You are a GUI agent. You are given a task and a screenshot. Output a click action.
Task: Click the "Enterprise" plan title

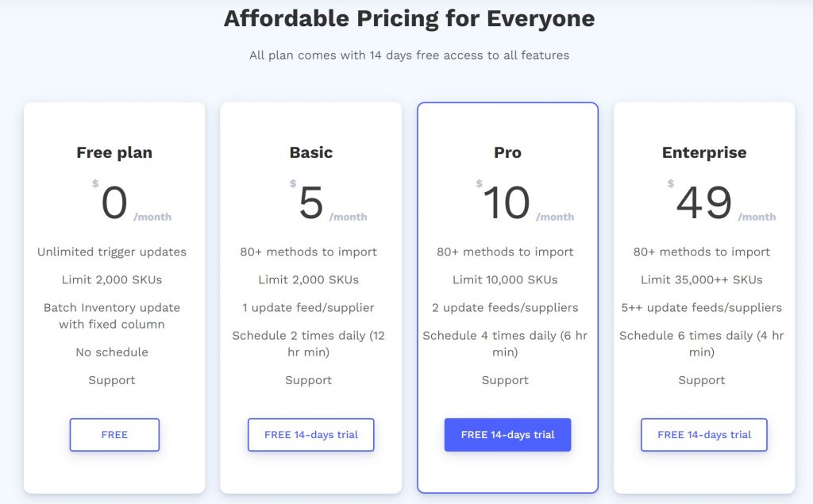[704, 152]
